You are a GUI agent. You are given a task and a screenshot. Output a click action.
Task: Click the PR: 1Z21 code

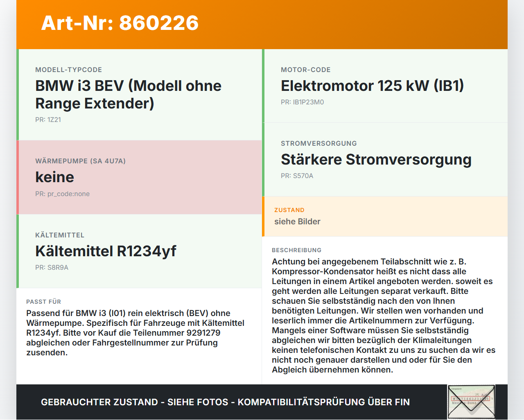(48, 120)
